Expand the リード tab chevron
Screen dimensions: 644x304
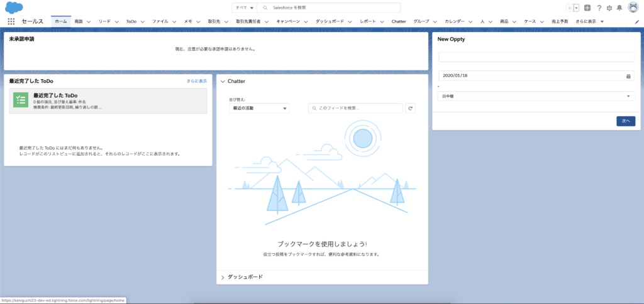pyautogui.click(x=116, y=21)
